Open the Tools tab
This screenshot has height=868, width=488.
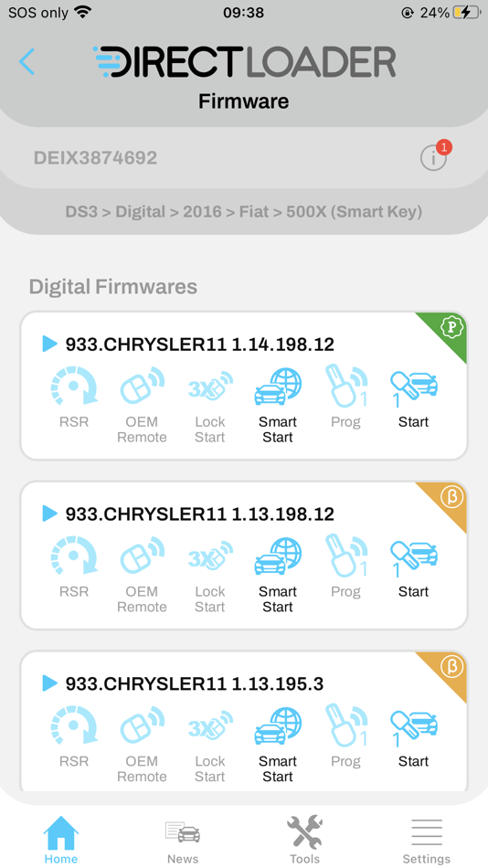304,839
